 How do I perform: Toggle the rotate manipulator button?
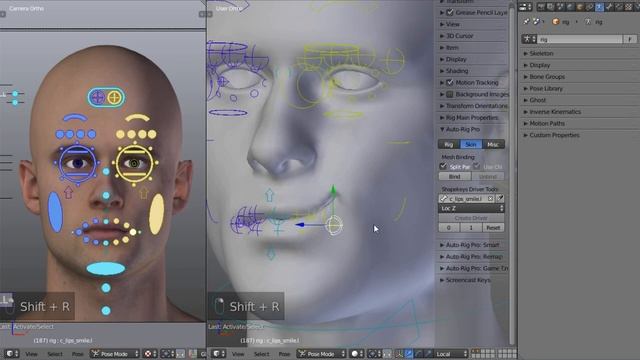coord(418,353)
